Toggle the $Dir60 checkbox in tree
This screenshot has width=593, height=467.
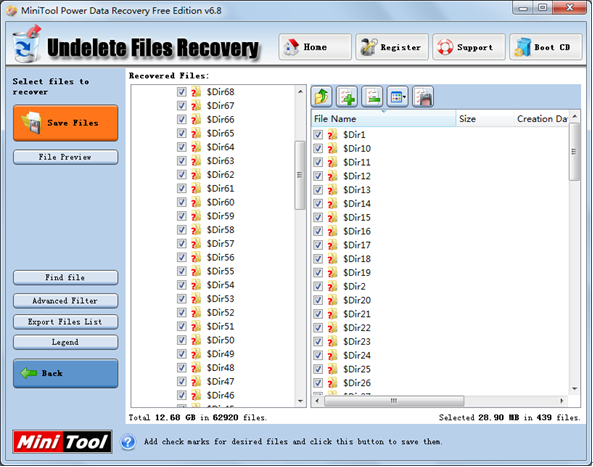182,202
